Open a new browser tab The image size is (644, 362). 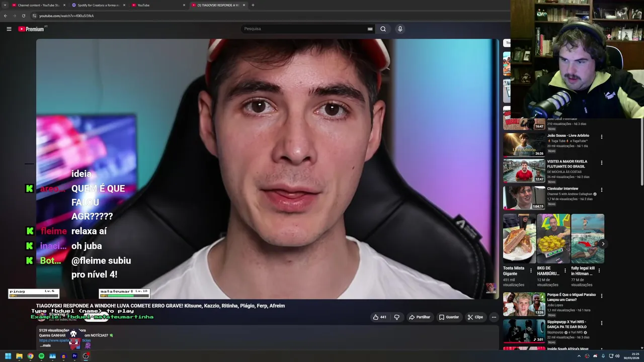pyautogui.click(x=253, y=5)
